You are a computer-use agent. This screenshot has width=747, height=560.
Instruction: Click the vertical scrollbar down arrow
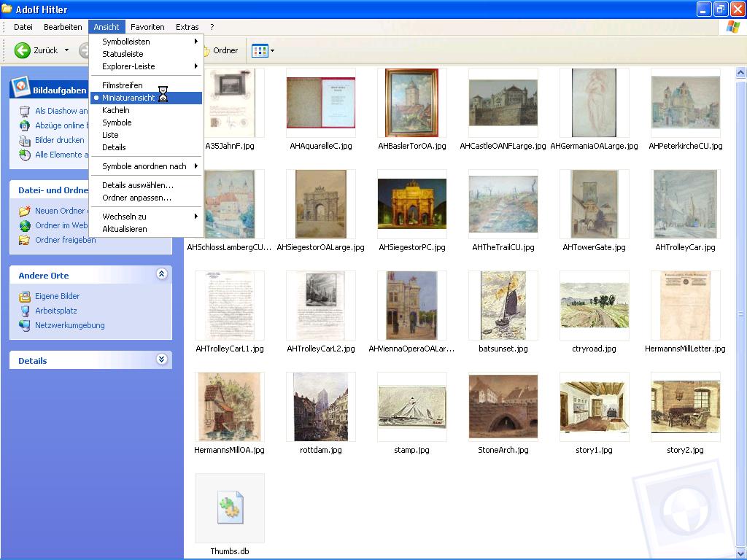click(x=740, y=553)
